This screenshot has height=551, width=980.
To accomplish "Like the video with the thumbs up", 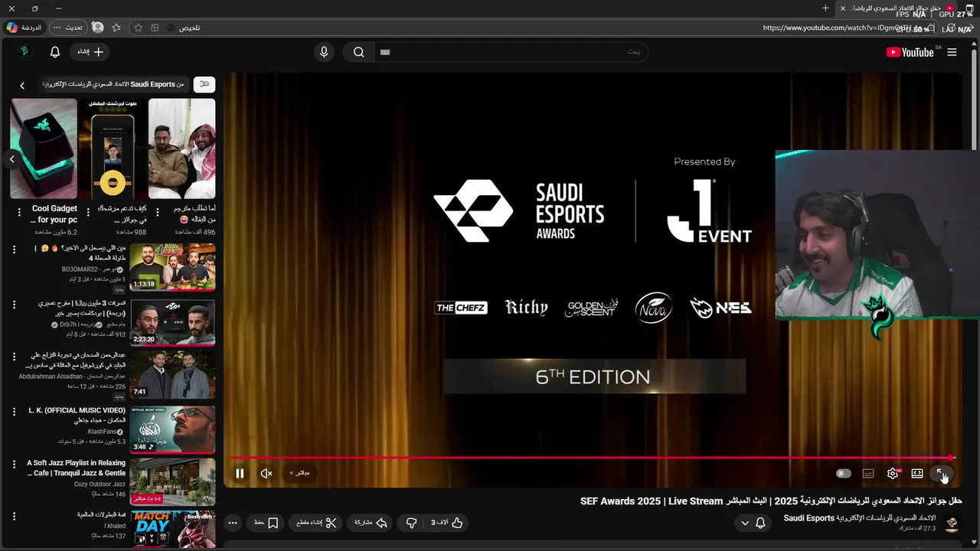I will click(447, 523).
